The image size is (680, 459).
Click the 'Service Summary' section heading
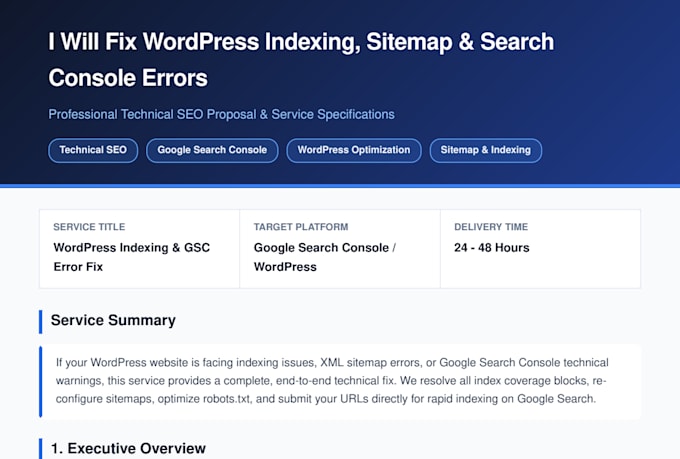[x=113, y=321]
